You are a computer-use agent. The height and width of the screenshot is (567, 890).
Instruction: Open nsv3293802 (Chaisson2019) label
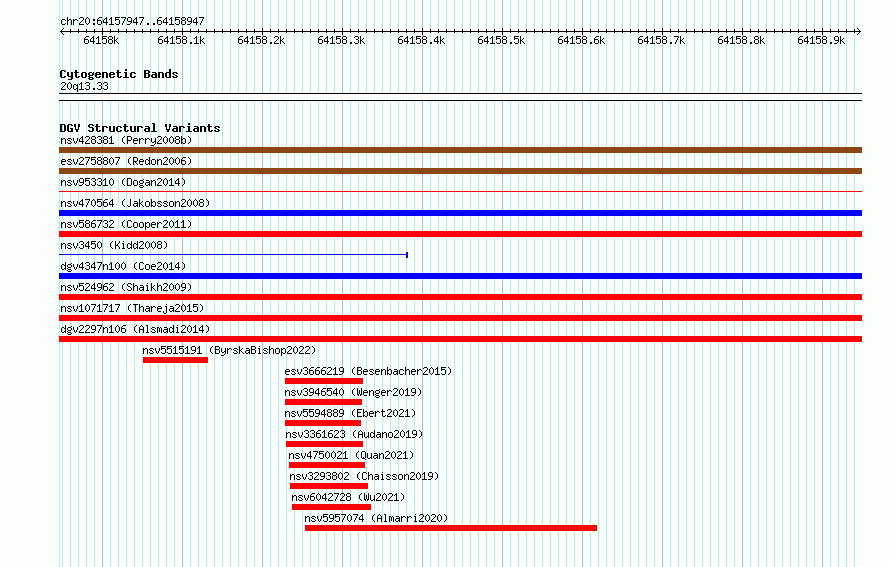(x=364, y=476)
